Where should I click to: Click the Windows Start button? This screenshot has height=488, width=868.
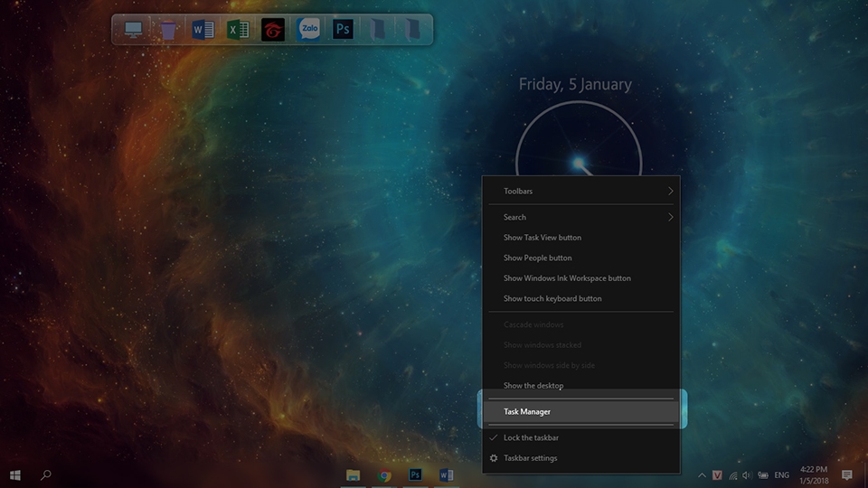point(15,475)
